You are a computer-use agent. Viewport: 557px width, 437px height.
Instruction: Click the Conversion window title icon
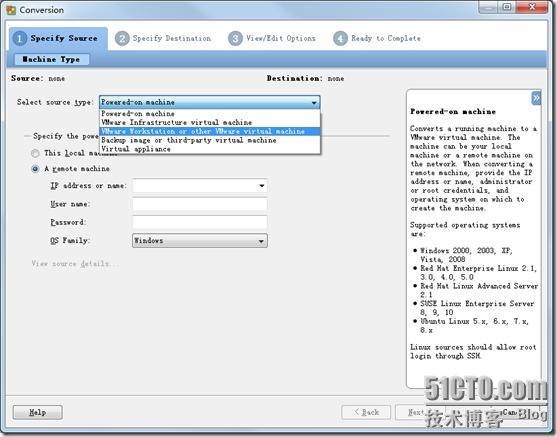click(11, 10)
